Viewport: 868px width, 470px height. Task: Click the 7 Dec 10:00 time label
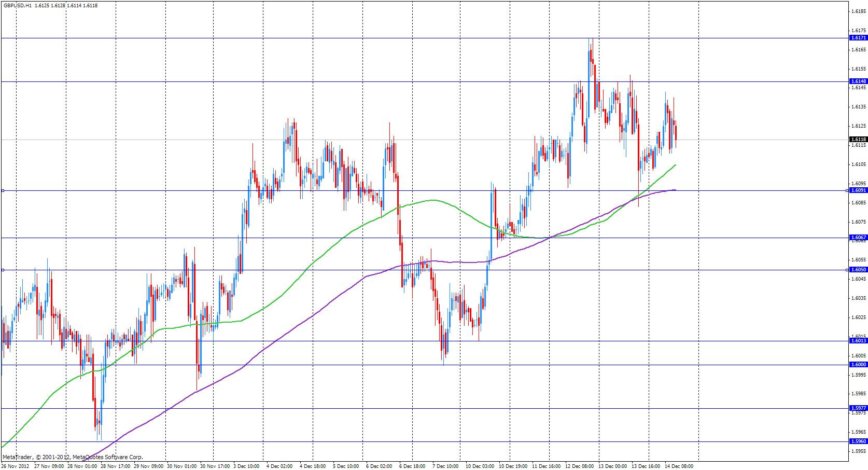[445, 466]
